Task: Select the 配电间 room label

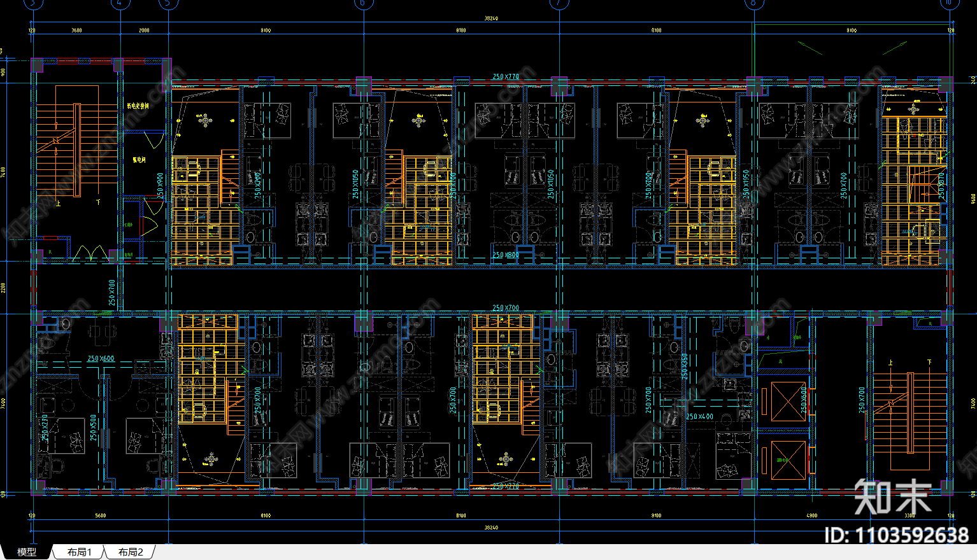Action: (x=139, y=160)
